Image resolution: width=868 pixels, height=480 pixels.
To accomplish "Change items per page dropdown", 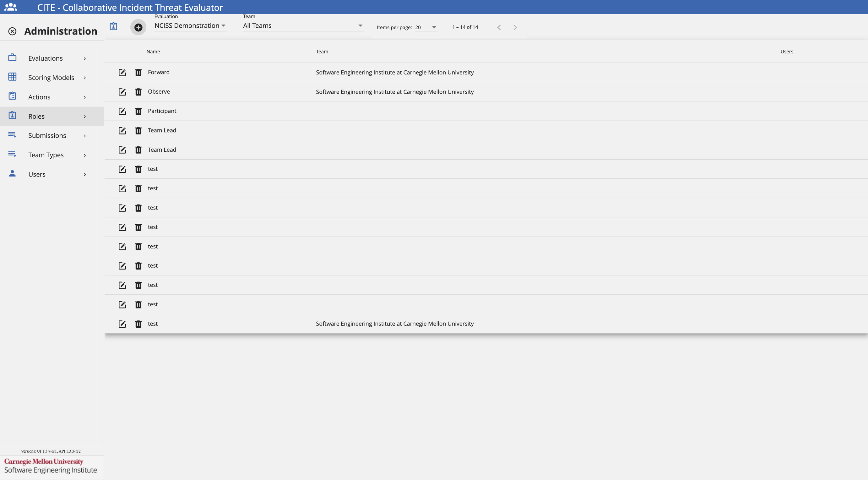I will pyautogui.click(x=426, y=27).
